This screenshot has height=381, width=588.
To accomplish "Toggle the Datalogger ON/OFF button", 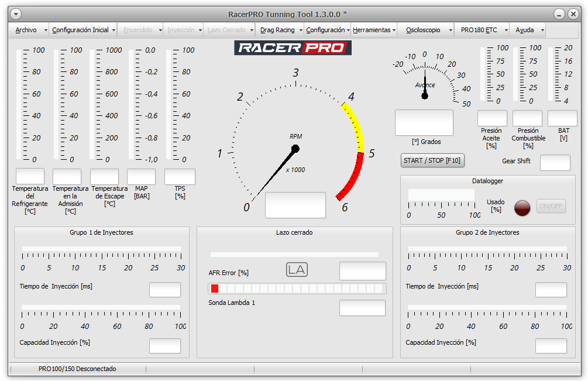I will tap(551, 206).
